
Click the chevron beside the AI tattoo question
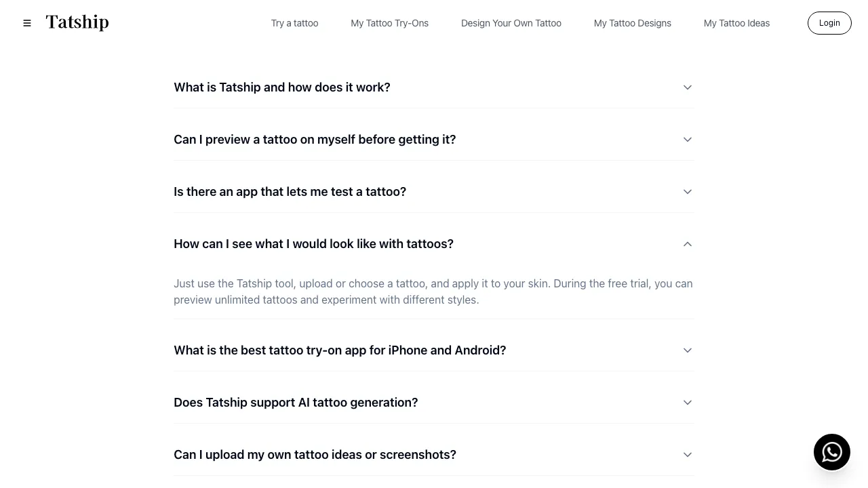[687, 402]
